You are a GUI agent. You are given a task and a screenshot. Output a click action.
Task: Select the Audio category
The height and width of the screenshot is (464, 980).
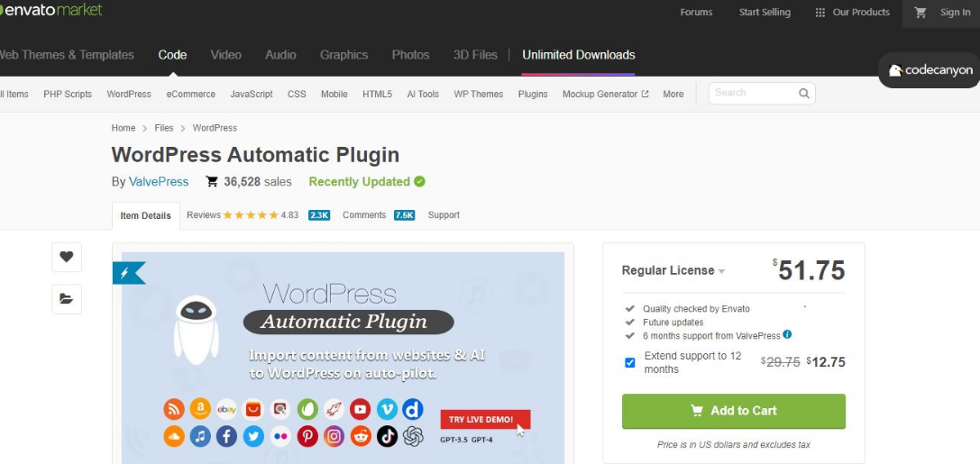pos(280,55)
